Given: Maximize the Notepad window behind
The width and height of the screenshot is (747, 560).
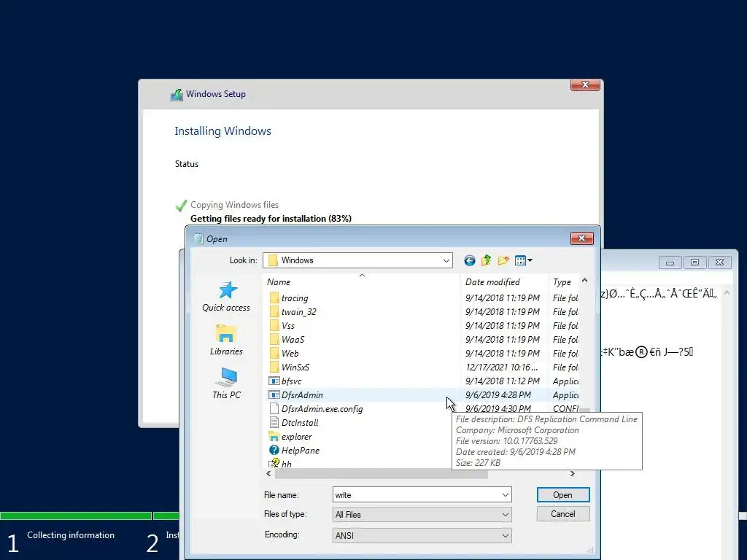Looking at the screenshot, I should click(694, 262).
